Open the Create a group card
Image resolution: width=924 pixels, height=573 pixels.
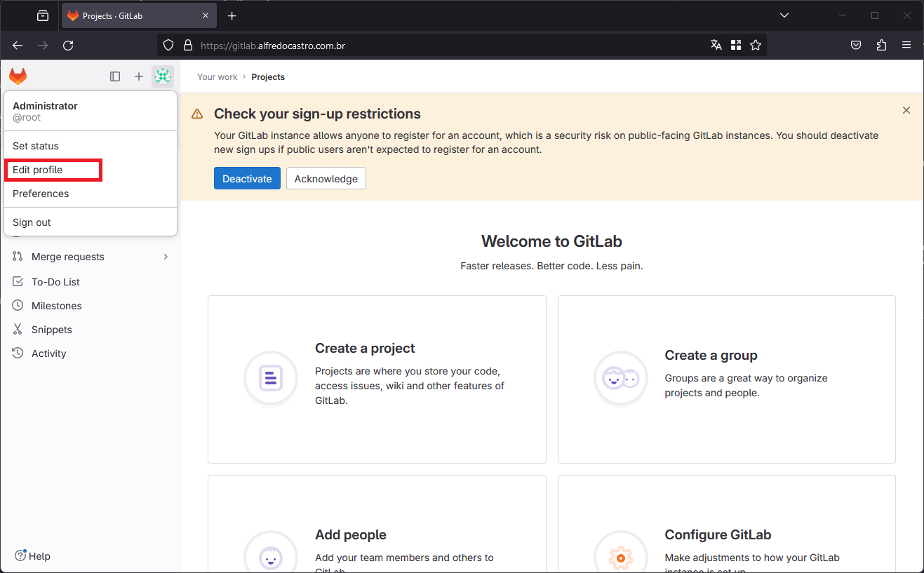point(727,379)
